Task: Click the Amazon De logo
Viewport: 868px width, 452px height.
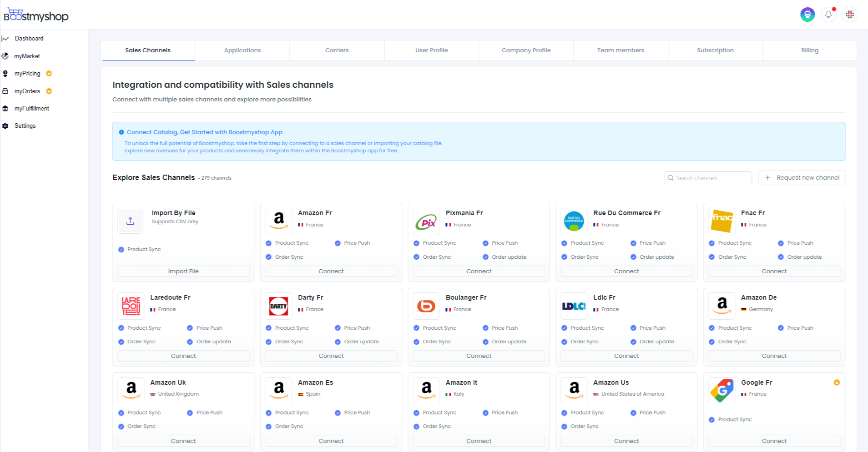Action: tap(722, 306)
